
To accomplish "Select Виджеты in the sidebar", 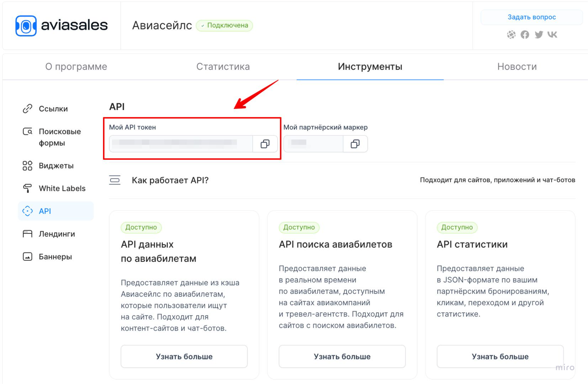I will 56,166.
